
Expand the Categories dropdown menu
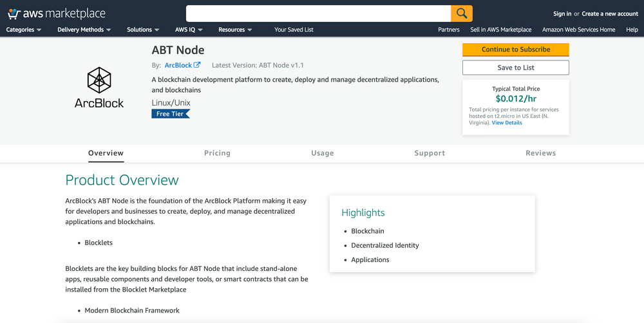(24, 30)
